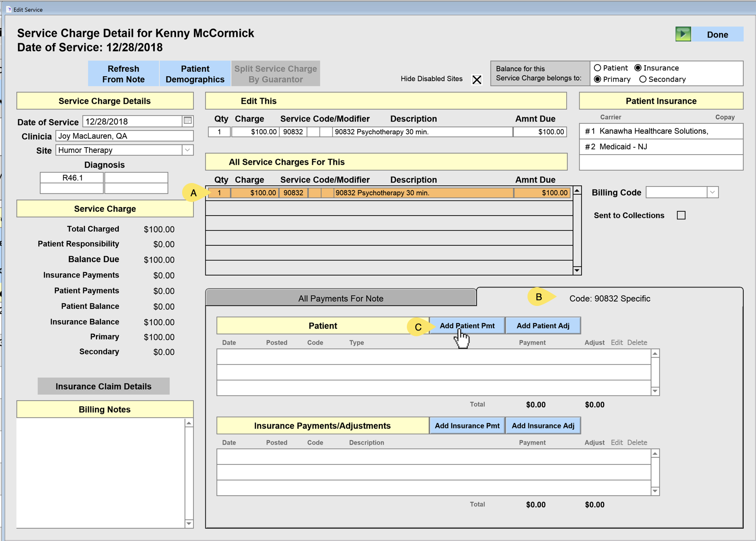Click Refresh From Note button
The height and width of the screenshot is (541, 756).
click(x=123, y=74)
